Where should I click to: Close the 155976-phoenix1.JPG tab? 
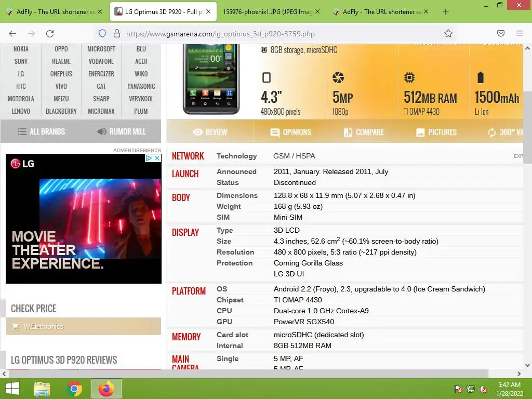click(x=317, y=11)
